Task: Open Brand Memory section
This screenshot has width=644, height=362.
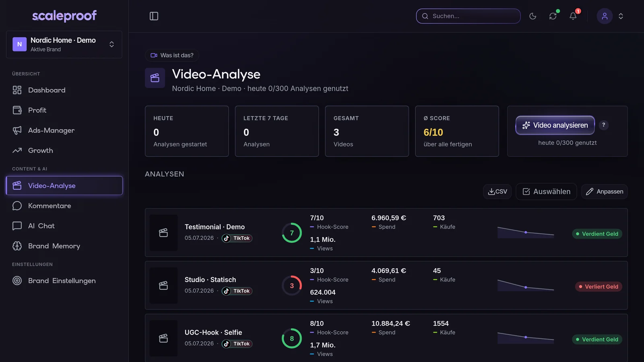Action: (x=64, y=246)
